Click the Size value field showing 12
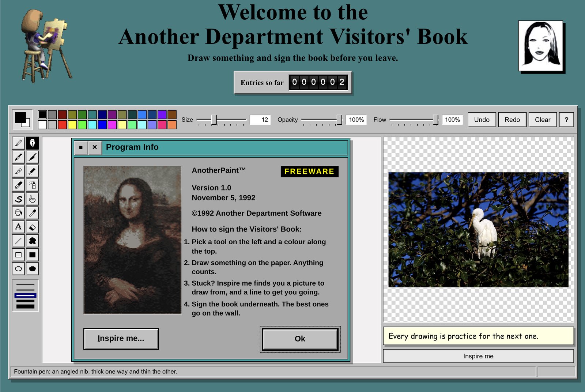585x392 pixels. 260,120
